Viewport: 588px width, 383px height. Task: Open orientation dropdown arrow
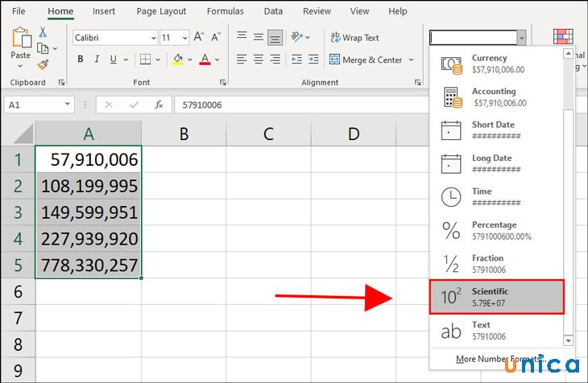pyautogui.click(x=308, y=37)
